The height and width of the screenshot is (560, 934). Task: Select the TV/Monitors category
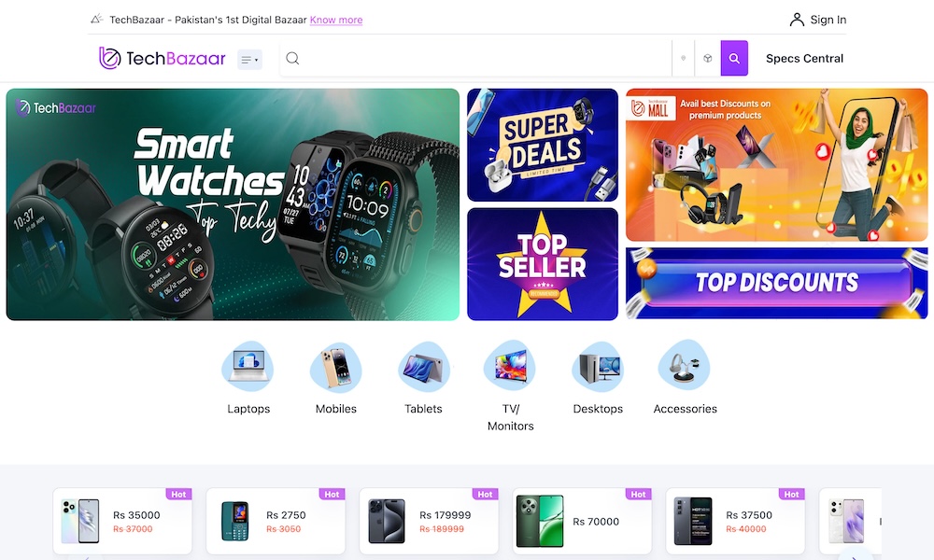[x=511, y=386]
